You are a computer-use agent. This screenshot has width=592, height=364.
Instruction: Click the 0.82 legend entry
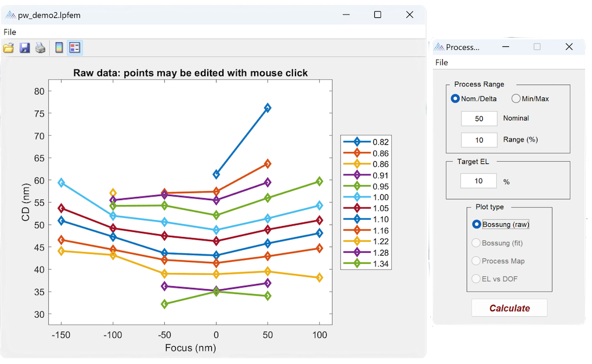click(x=366, y=142)
